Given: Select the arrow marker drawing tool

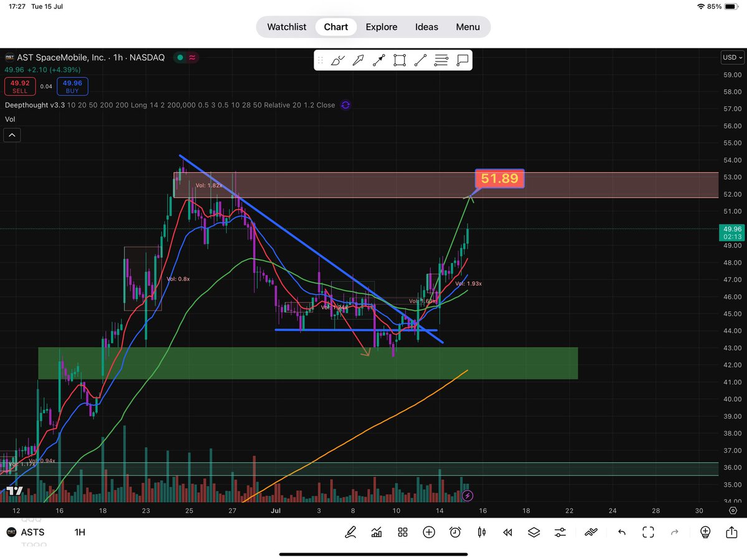Looking at the screenshot, I should tap(359, 60).
